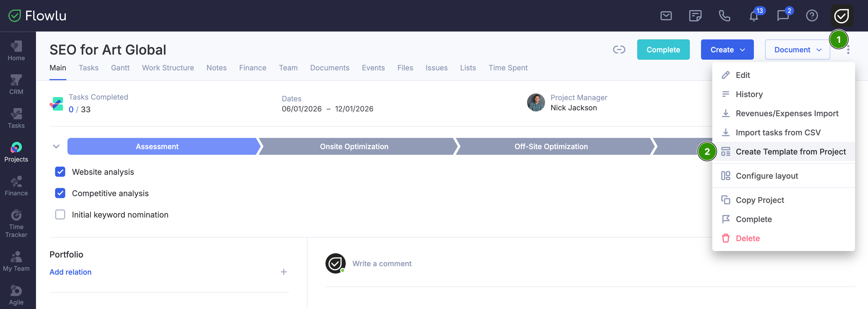Open CRM in the sidebar
The image size is (868, 309).
[x=16, y=85]
